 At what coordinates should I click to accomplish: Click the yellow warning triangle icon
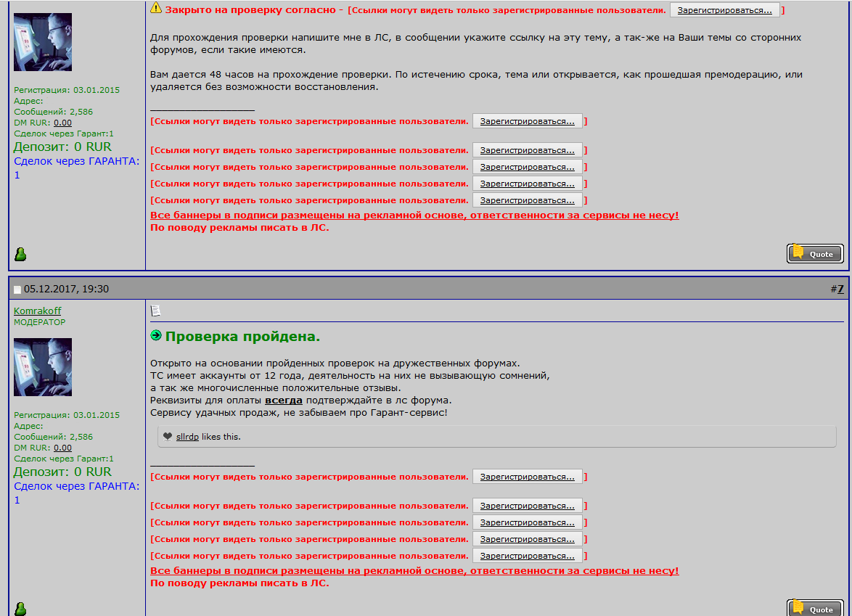(x=156, y=9)
